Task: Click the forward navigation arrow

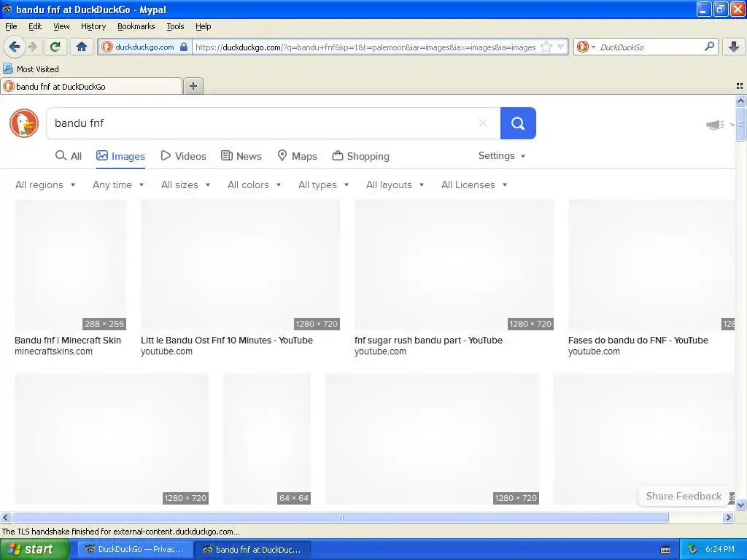Action: coord(32,47)
